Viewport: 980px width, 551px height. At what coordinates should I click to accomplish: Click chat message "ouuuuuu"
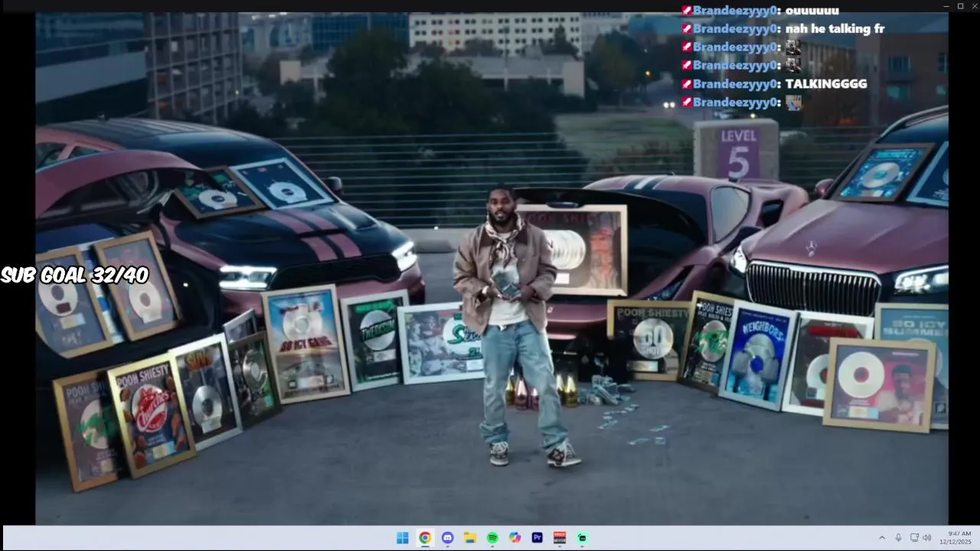[x=812, y=11]
